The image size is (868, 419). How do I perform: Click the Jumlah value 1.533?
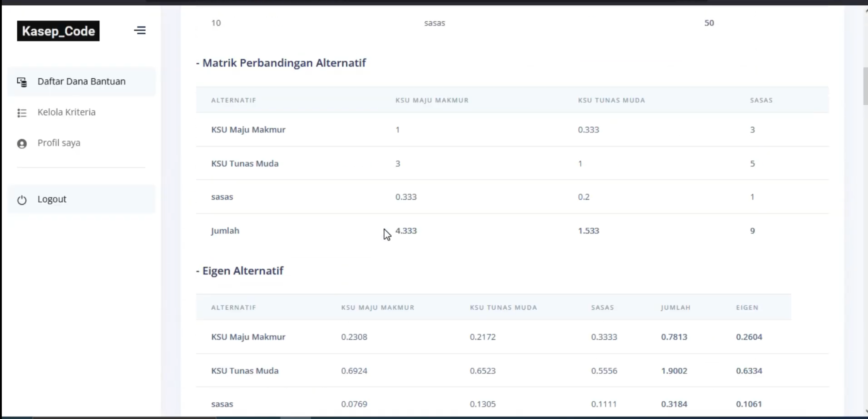tap(588, 231)
